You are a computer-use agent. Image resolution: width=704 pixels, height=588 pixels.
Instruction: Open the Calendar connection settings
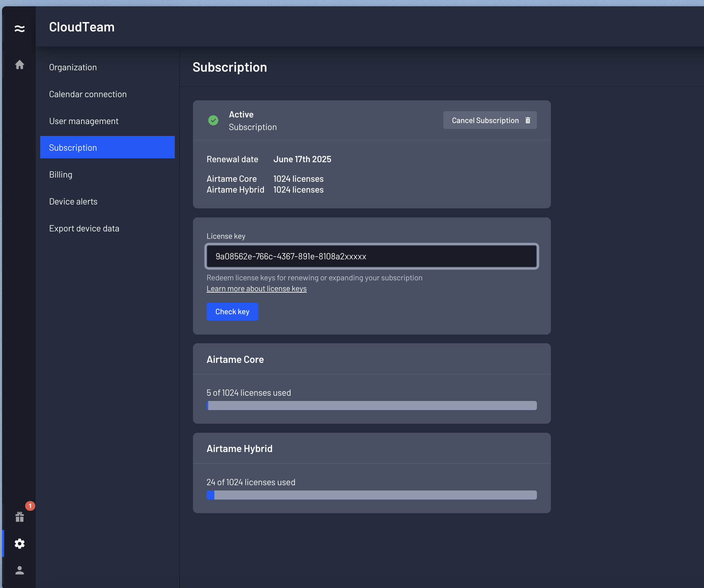(88, 94)
